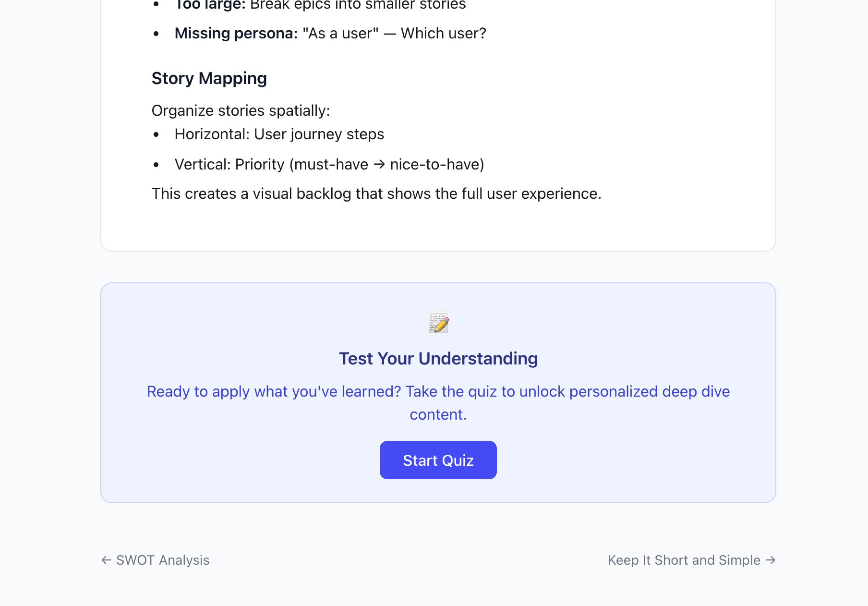Click the Test Your Understanding heading

438,359
